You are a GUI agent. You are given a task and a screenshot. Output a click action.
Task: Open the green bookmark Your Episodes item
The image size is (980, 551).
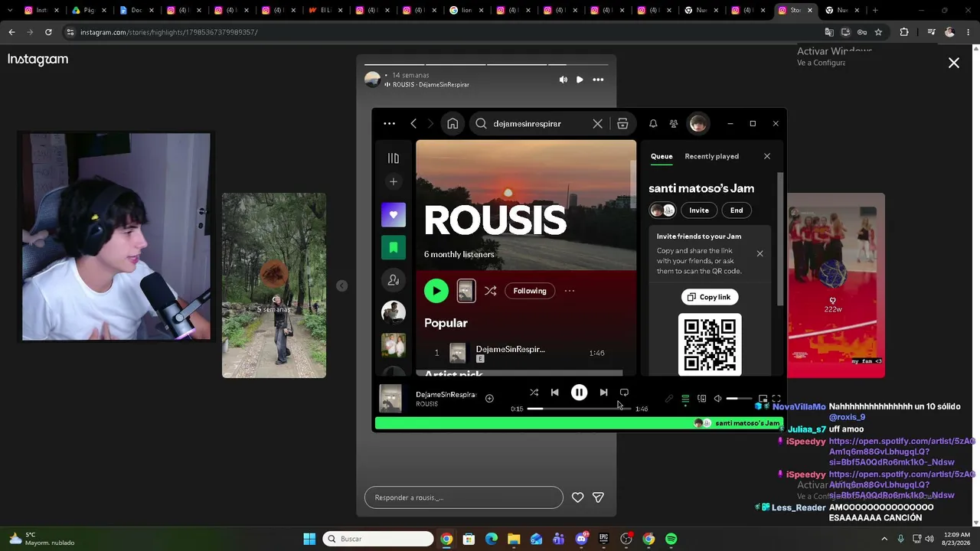pos(394,247)
